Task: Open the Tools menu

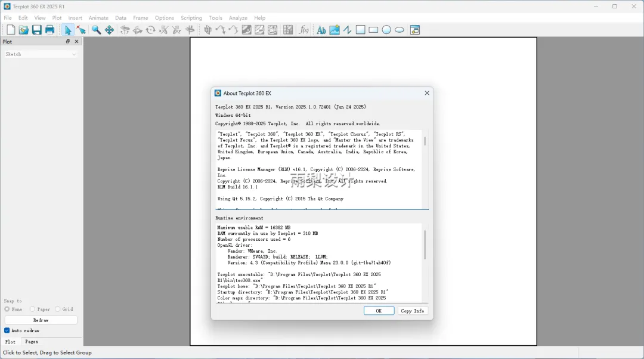Action: pyautogui.click(x=215, y=18)
